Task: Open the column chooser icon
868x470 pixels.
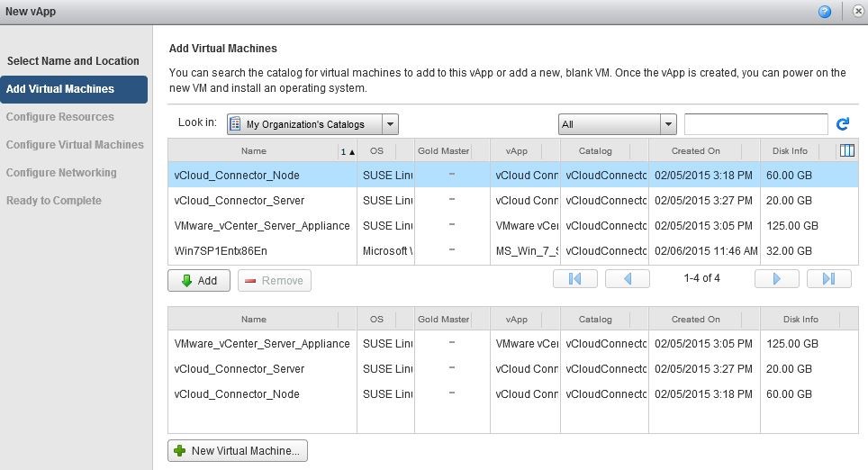Action: click(847, 150)
